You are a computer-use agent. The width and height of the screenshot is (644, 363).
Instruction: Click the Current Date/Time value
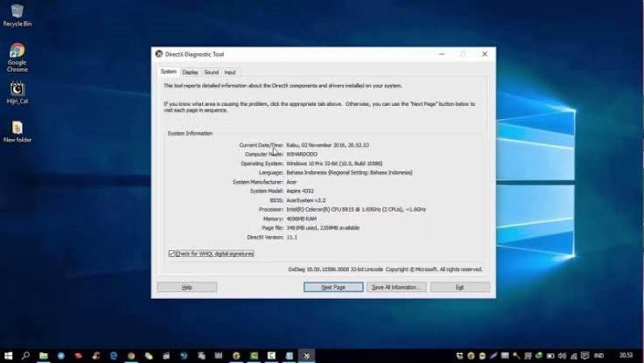[328, 145]
